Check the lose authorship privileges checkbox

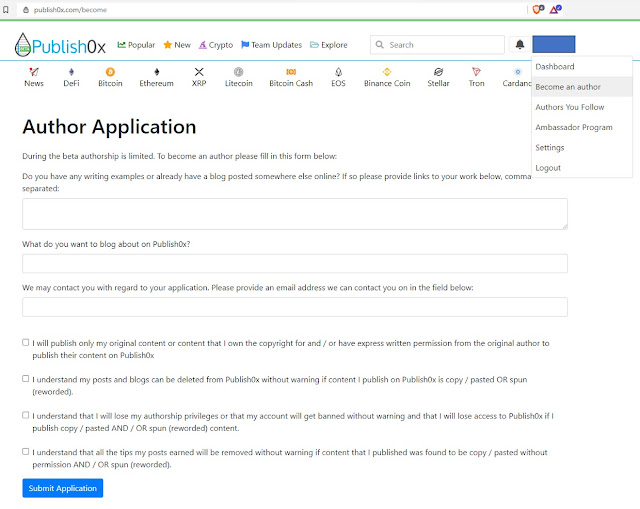pyautogui.click(x=26, y=415)
